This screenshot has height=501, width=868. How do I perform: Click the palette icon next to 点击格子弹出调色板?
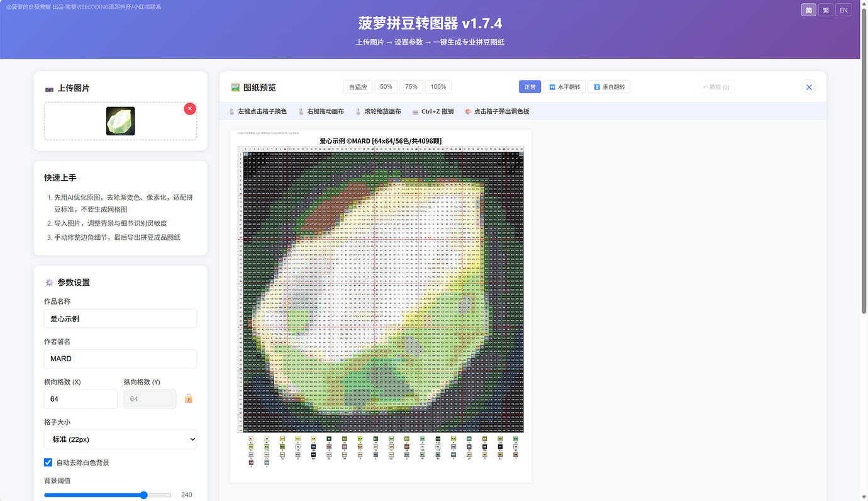pos(468,111)
